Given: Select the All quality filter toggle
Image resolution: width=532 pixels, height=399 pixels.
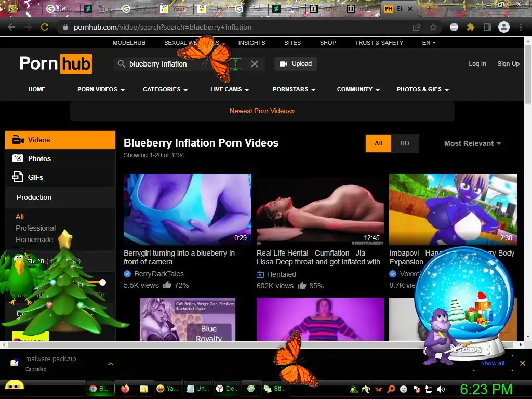Looking at the screenshot, I should tap(379, 143).
